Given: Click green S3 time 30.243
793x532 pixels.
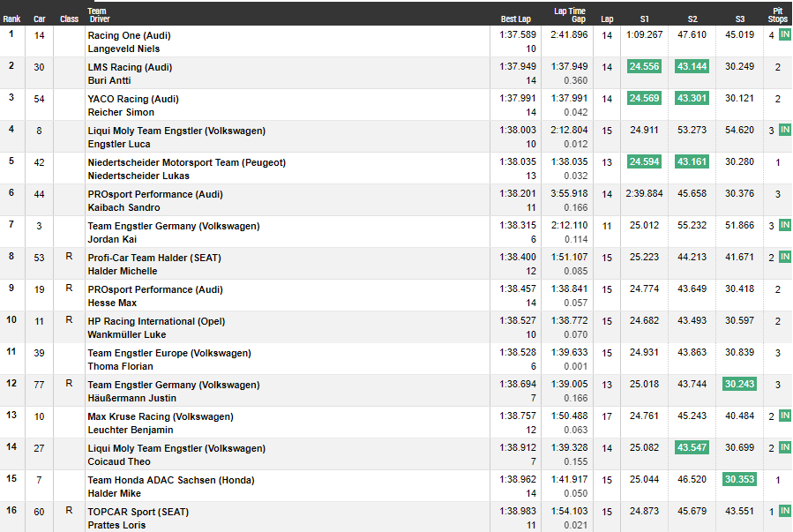Looking at the screenshot, I should coord(739,384).
